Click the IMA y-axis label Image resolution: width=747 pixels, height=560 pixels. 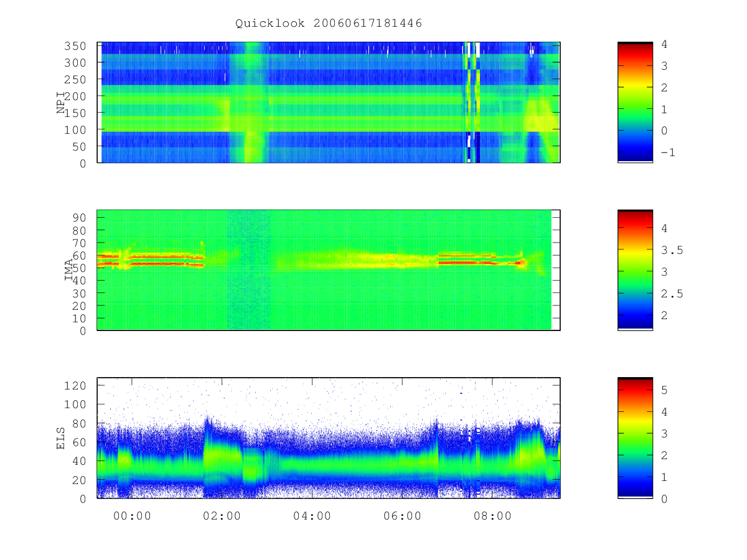coord(68,270)
